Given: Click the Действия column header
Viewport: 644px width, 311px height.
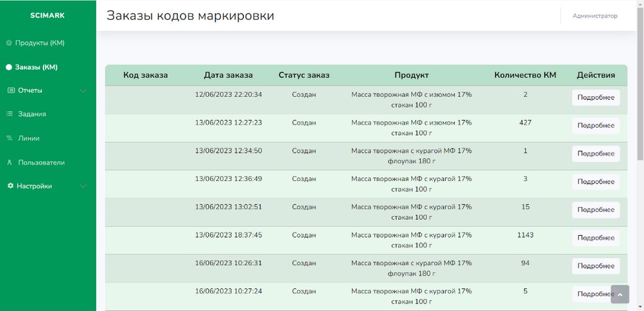Looking at the screenshot, I should 596,75.
